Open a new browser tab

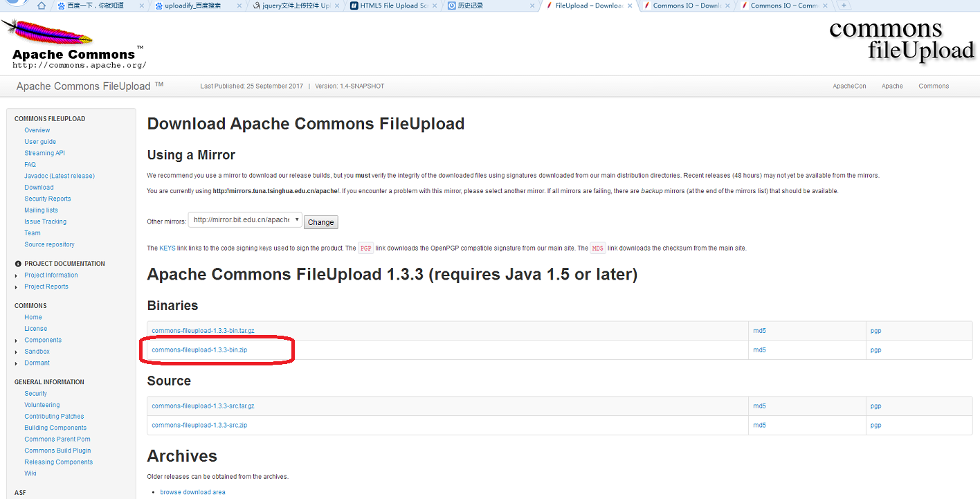point(844,6)
